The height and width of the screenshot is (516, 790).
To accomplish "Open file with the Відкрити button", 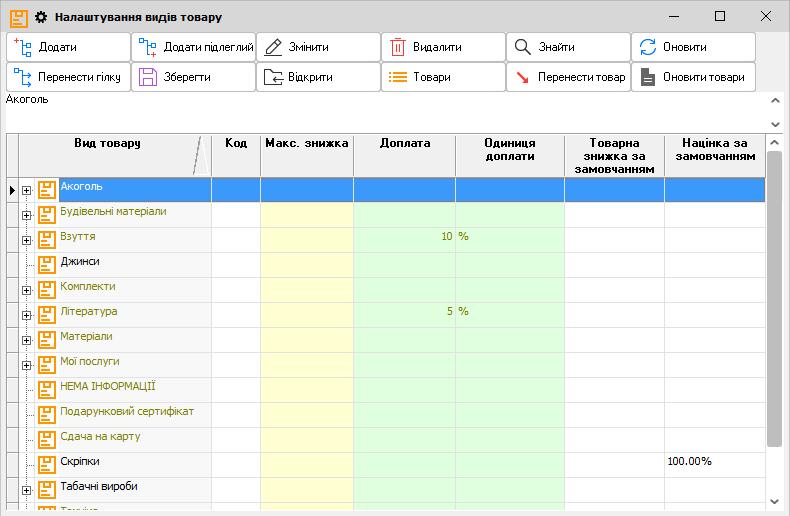I will (x=318, y=77).
